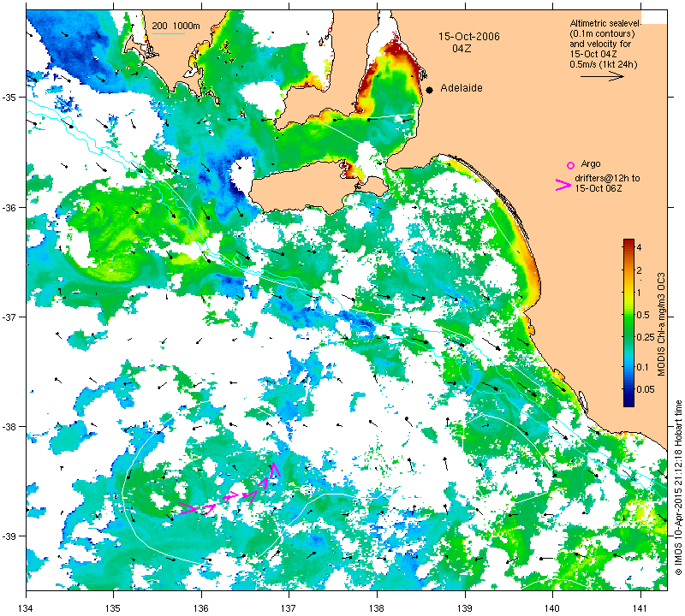Click the latitude label '-35'
685x616 pixels.
pos(9,97)
